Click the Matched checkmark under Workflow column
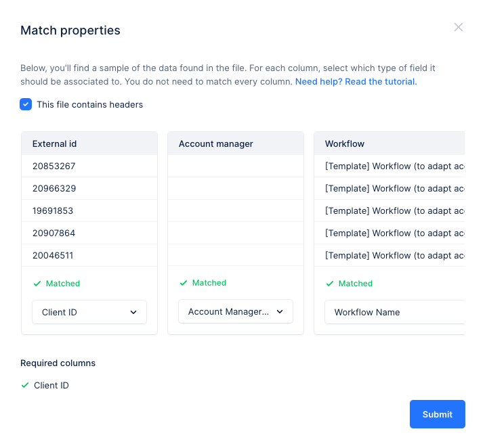485x448 pixels. click(x=329, y=284)
